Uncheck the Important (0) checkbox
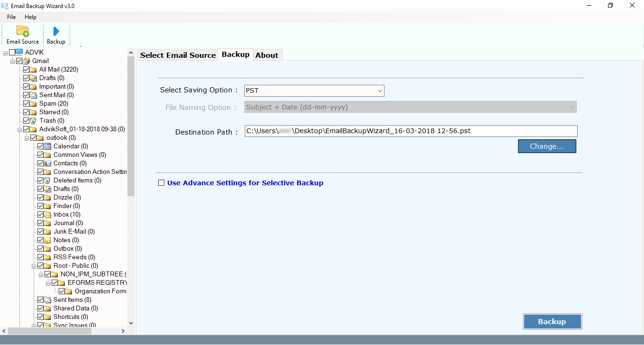The image size is (644, 345). pos(26,86)
